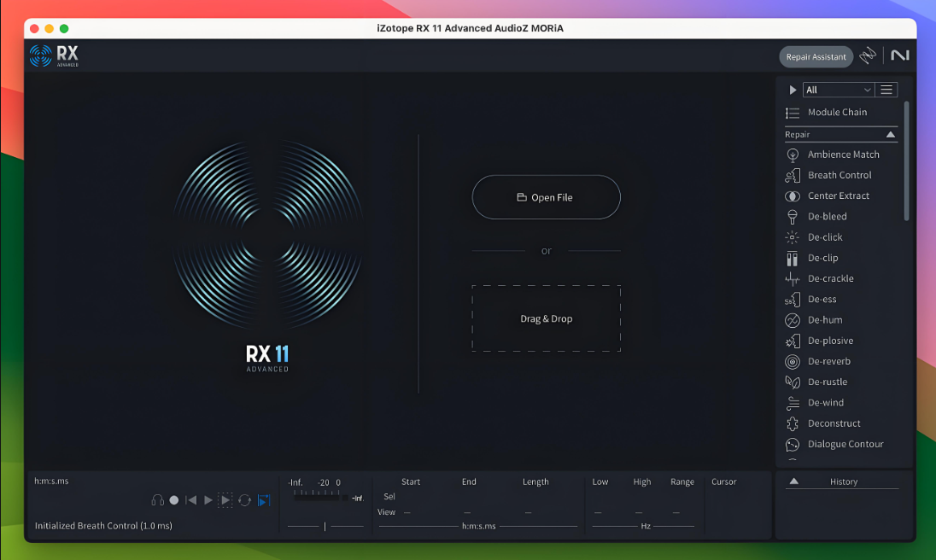Click the Play Selection button
Image resolution: width=936 pixels, height=560 pixels.
click(x=225, y=500)
